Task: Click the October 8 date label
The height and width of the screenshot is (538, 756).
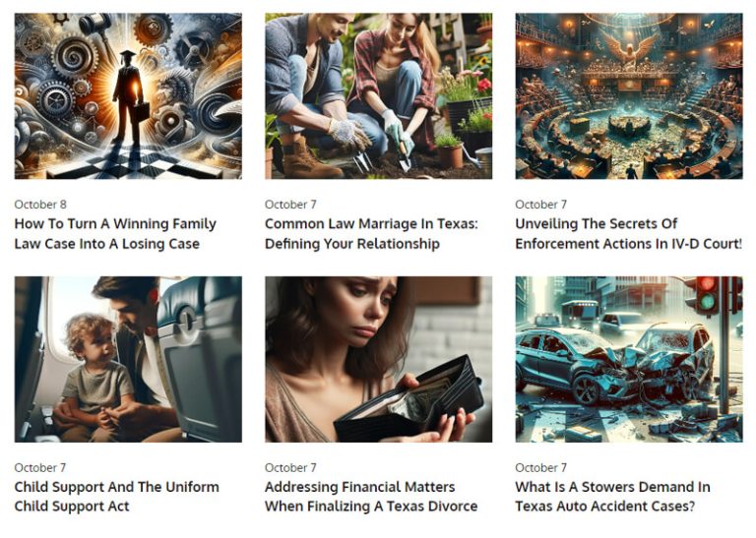Action: [x=40, y=205]
